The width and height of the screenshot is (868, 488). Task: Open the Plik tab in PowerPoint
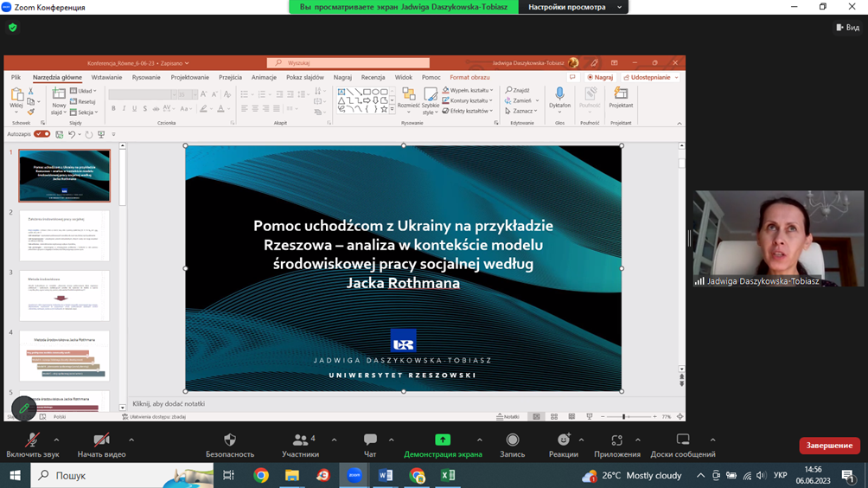[x=16, y=78]
